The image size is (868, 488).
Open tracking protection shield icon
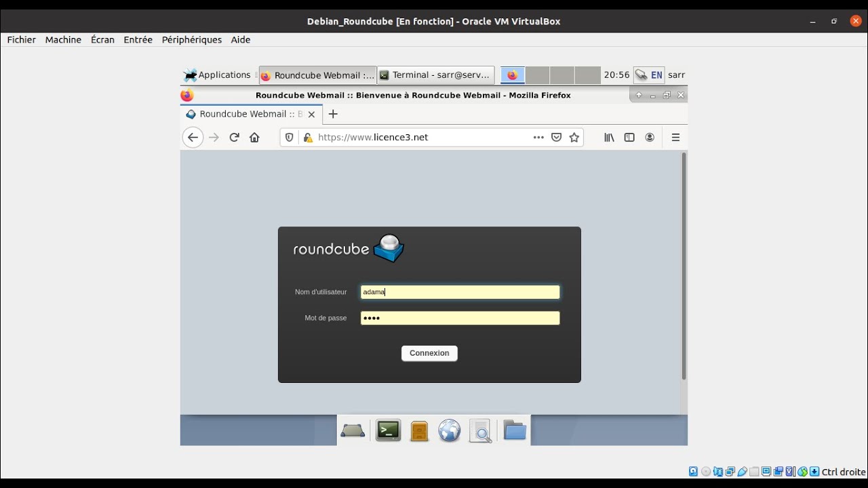290,138
